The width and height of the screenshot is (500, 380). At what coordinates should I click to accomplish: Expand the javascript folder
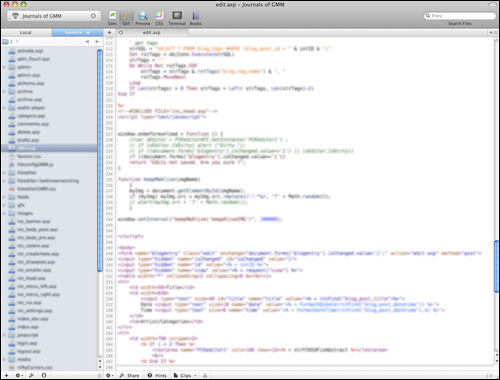[x=4, y=335]
